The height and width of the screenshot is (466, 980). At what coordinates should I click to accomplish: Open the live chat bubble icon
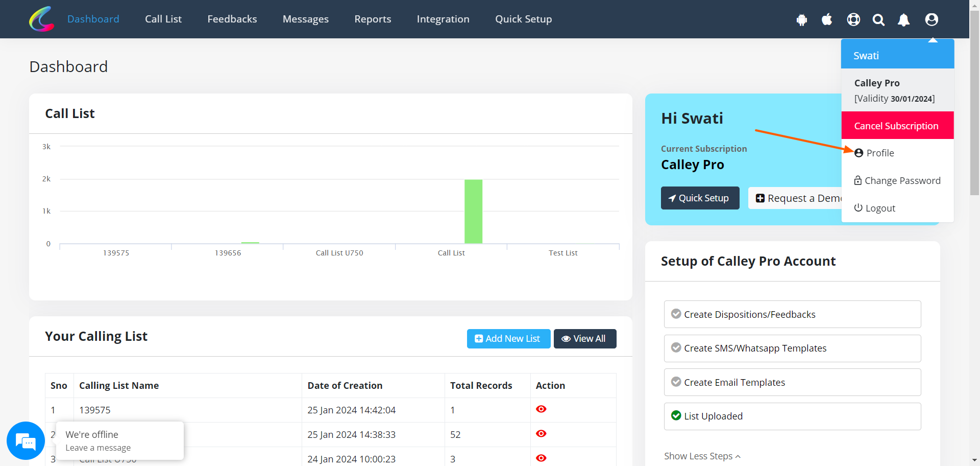[x=26, y=440]
